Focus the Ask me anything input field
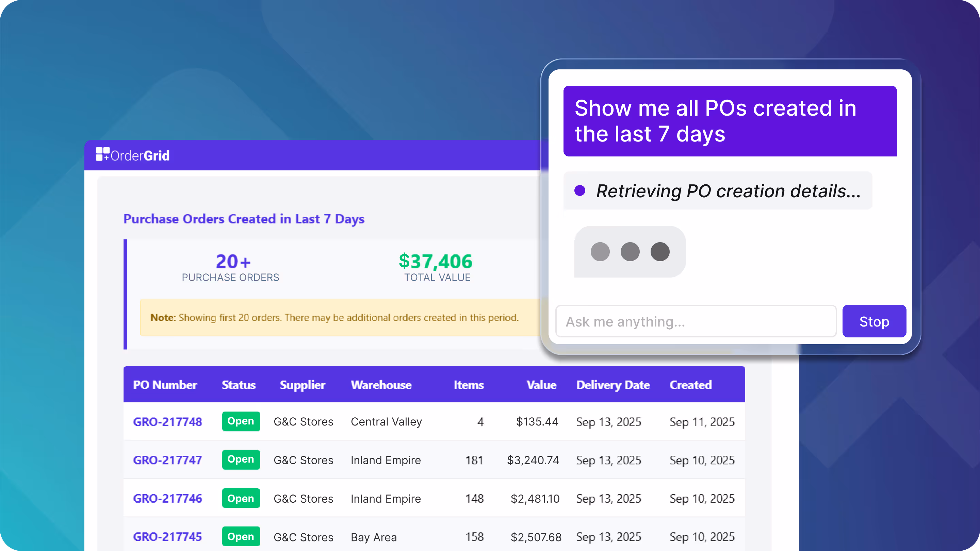The height and width of the screenshot is (551, 980). click(696, 321)
